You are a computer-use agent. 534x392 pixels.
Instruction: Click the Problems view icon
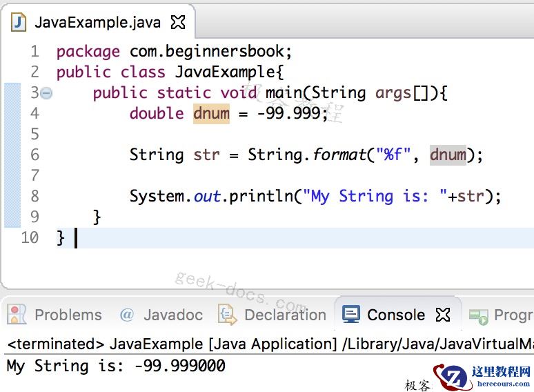[x=17, y=314]
